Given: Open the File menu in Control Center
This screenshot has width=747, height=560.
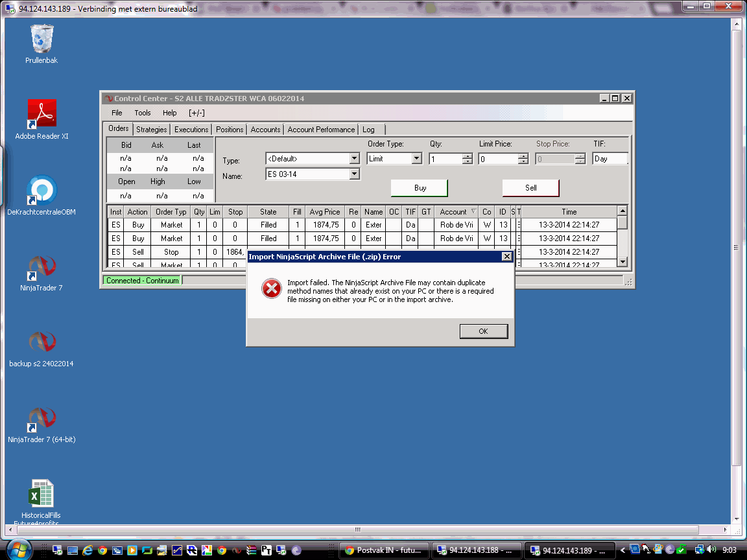Looking at the screenshot, I should click(x=117, y=113).
